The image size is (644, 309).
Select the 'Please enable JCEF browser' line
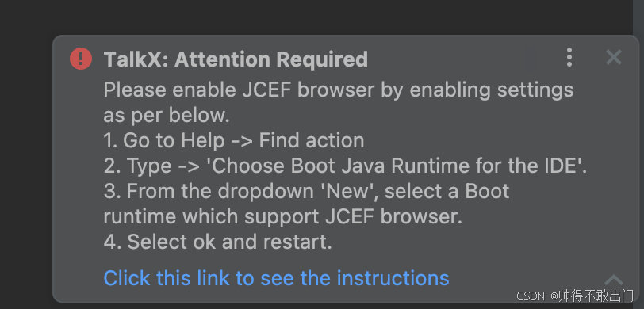tap(339, 90)
